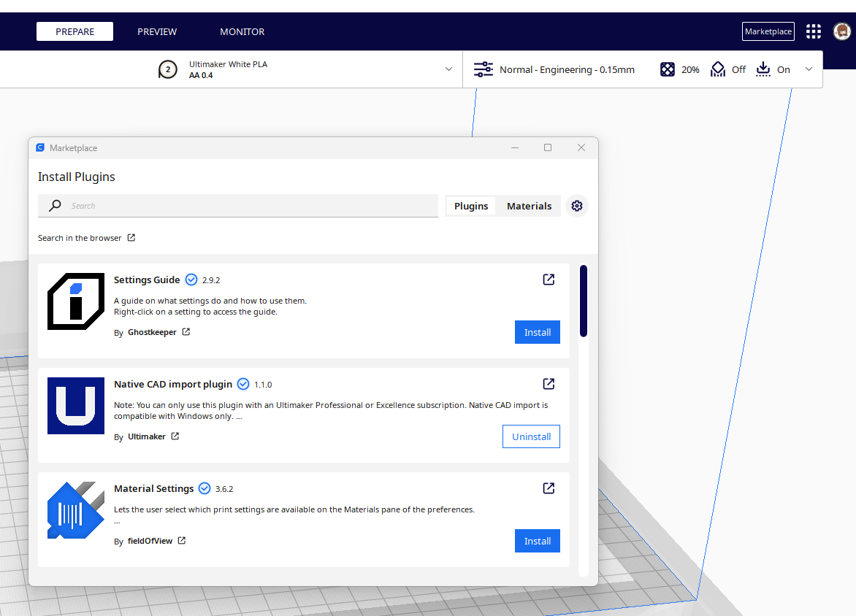Uninstall the Native CAD import plugin
856x616 pixels.
point(531,436)
